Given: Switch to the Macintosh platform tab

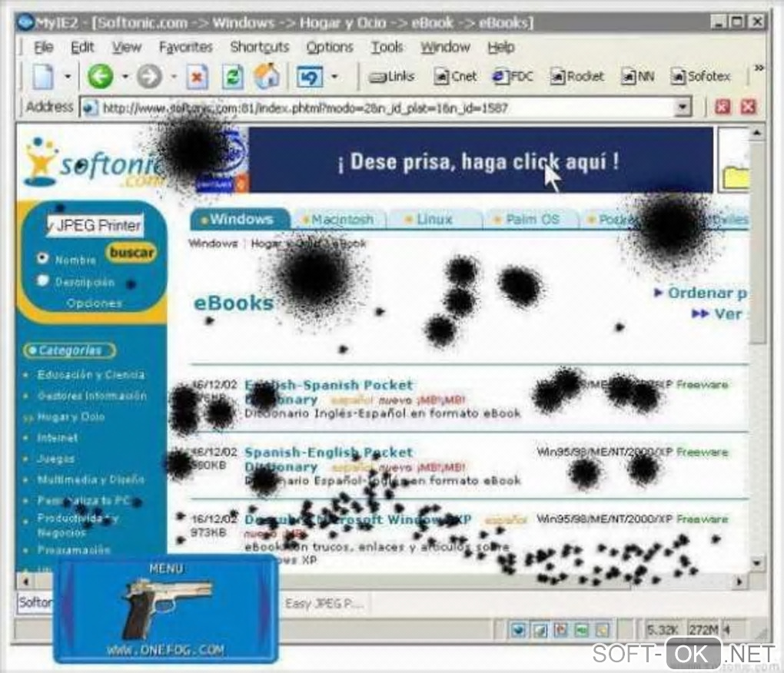Looking at the screenshot, I should (x=340, y=219).
